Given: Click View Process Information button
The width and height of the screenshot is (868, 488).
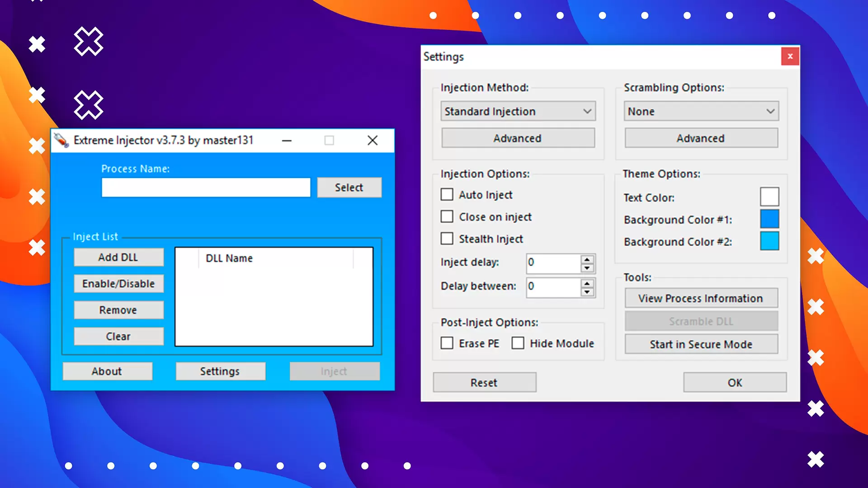Looking at the screenshot, I should pos(701,298).
